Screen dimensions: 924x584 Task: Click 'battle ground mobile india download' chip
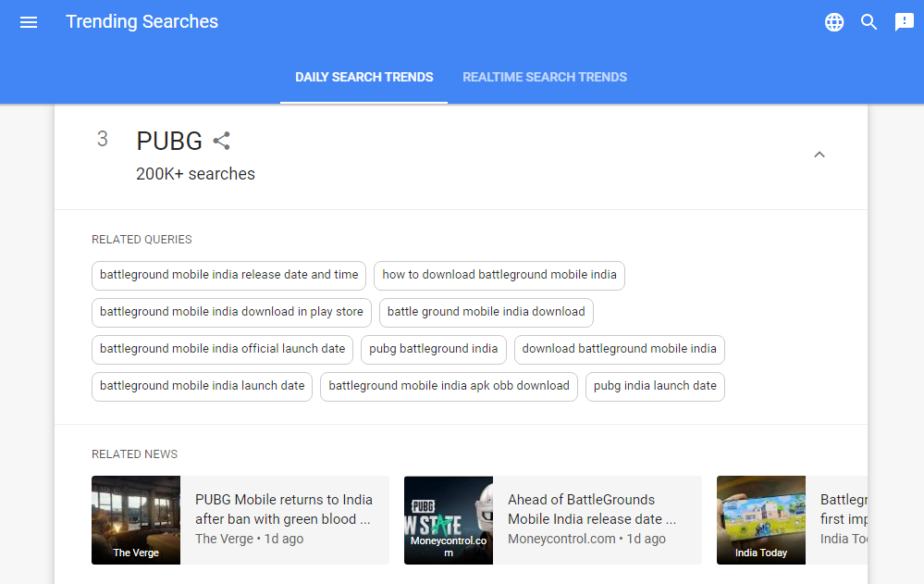point(487,312)
